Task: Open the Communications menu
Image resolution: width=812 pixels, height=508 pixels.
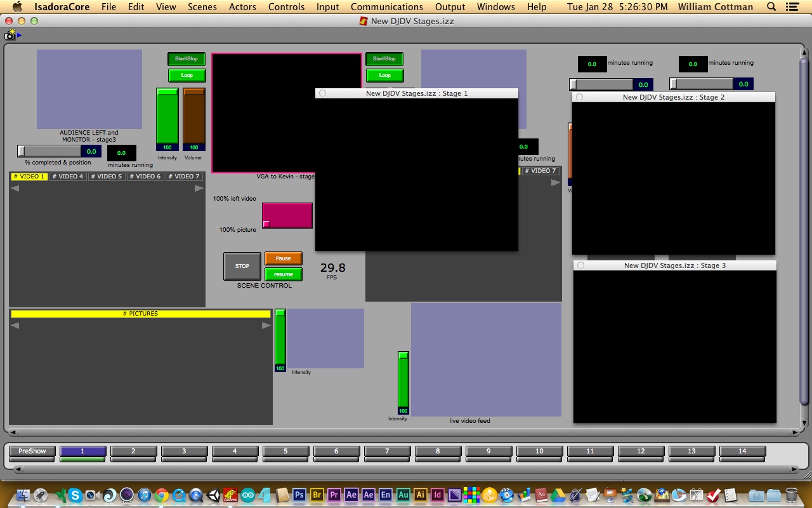Action: 387,7
